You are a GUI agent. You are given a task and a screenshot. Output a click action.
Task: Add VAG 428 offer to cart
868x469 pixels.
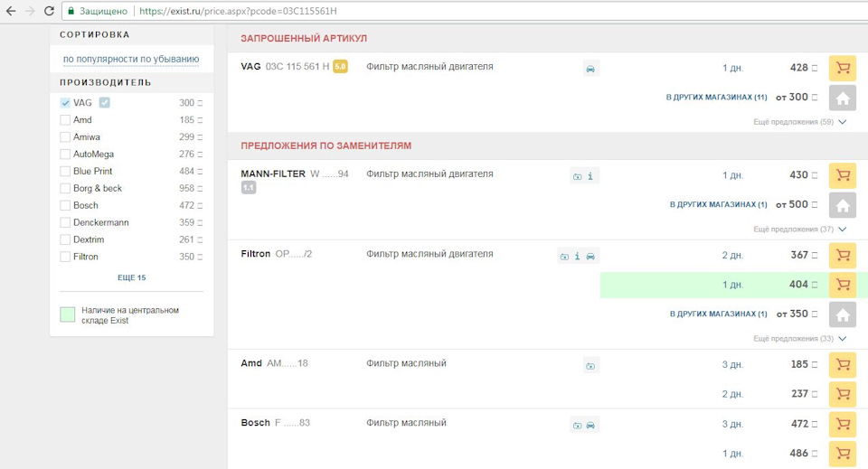point(843,68)
